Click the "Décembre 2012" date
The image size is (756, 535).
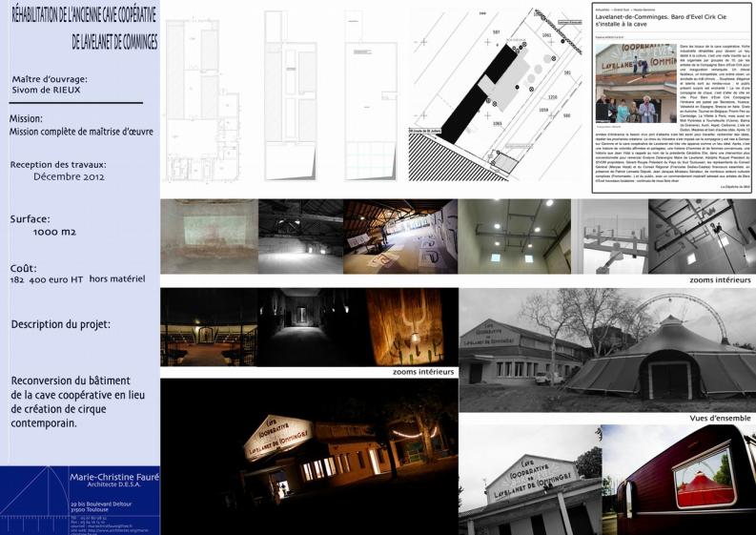pyautogui.click(x=69, y=176)
